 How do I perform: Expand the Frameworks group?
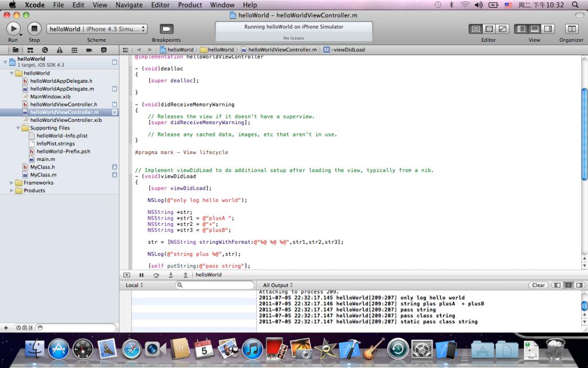point(11,183)
